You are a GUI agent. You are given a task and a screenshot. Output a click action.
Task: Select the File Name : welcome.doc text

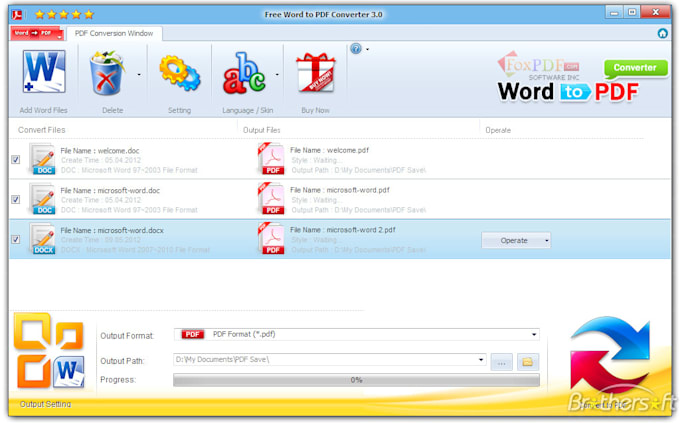100,151
